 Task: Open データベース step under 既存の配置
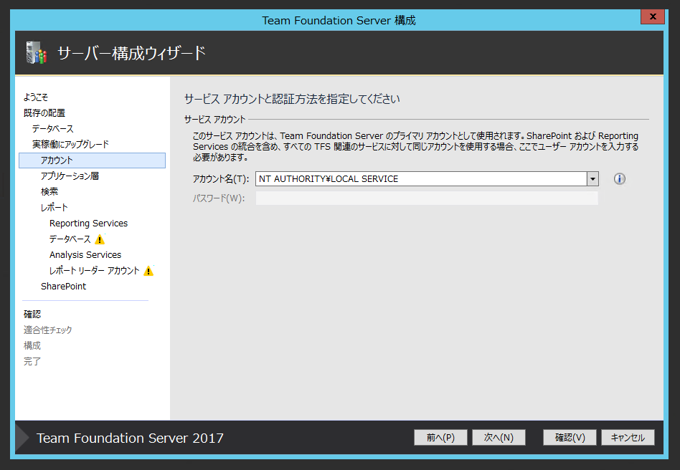(x=52, y=129)
